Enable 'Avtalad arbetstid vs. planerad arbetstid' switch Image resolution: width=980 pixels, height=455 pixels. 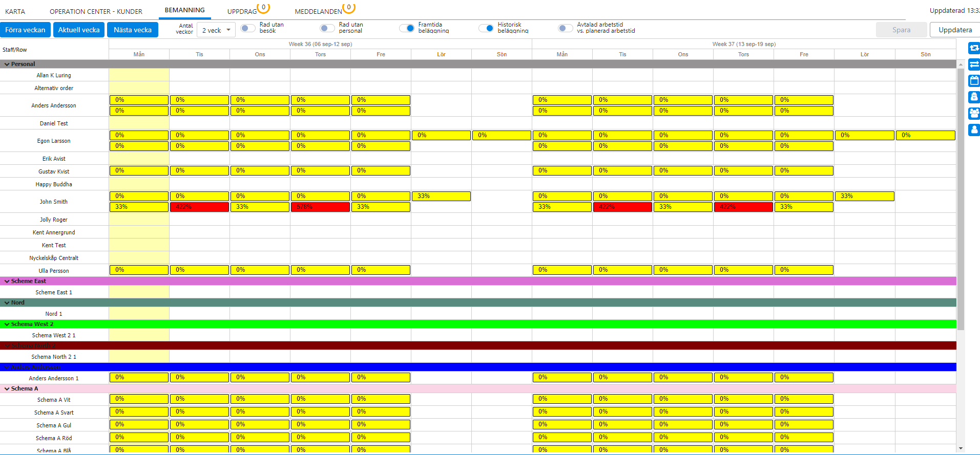pyautogui.click(x=566, y=28)
